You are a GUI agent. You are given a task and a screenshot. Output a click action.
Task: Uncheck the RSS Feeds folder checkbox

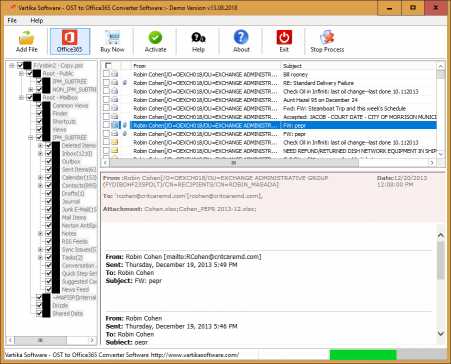click(x=48, y=241)
